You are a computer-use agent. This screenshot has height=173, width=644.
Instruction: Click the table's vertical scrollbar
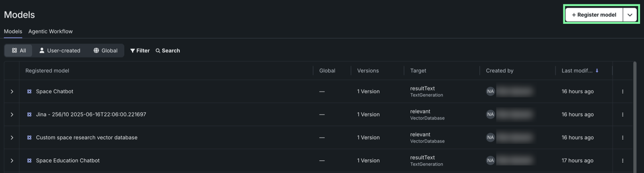pos(635,115)
